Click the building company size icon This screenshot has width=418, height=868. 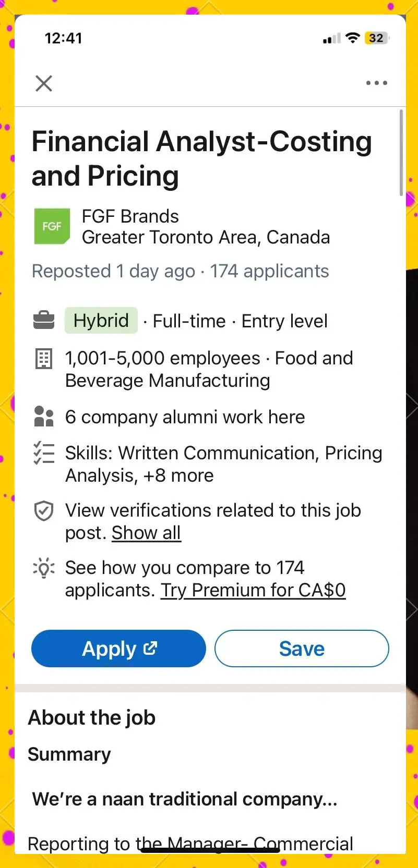[44, 359]
